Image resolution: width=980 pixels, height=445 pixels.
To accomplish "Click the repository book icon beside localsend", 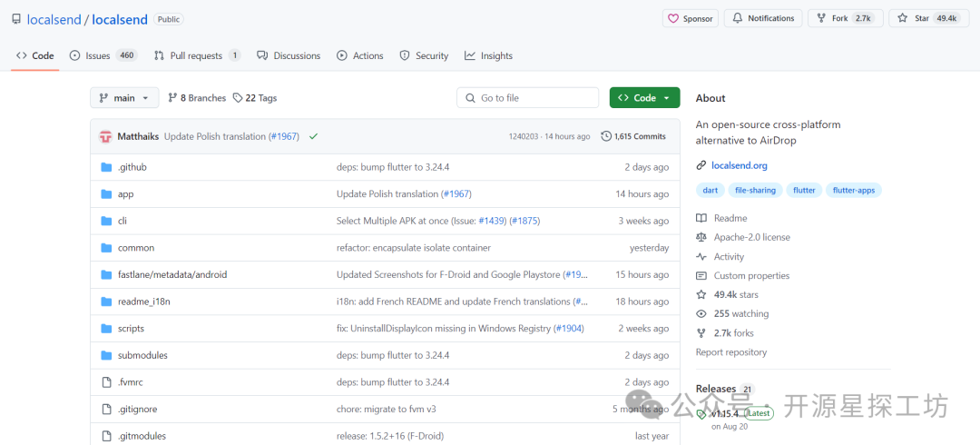I will [16, 19].
